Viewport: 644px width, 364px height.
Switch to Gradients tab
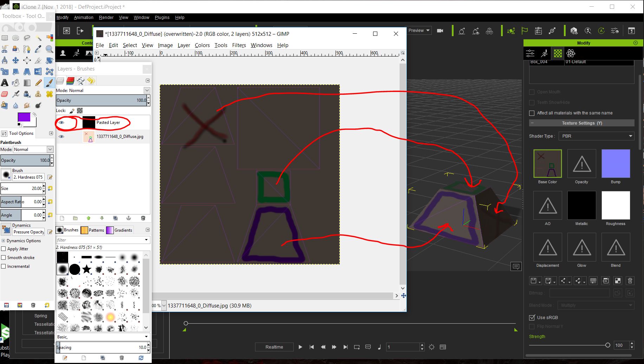(x=119, y=230)
